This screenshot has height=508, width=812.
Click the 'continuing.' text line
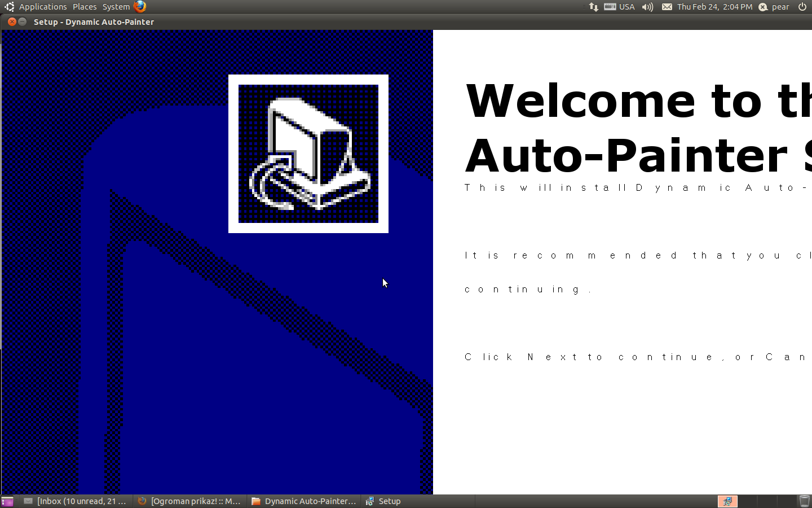(528, 289)
